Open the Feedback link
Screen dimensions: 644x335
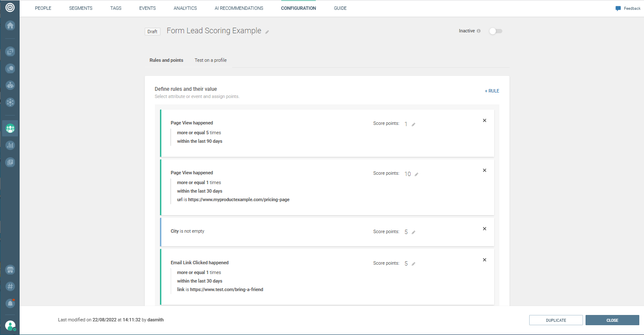tap(628, 9)
